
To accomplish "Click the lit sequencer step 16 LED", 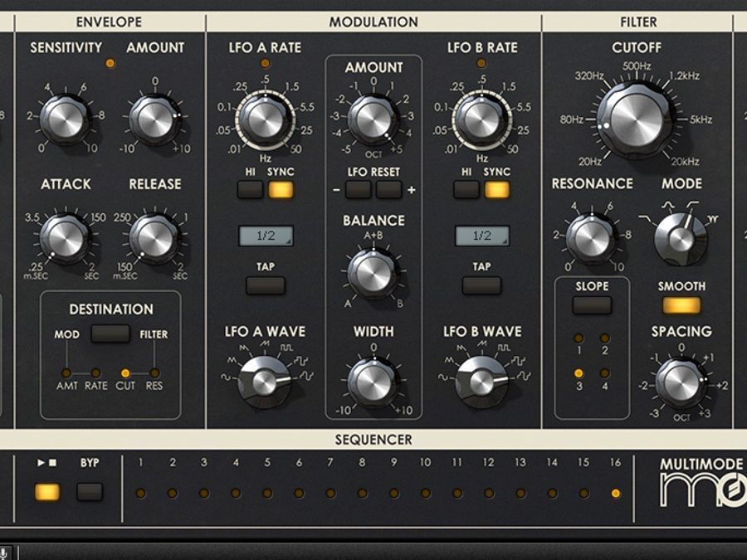I will click(x=616, y=493).
